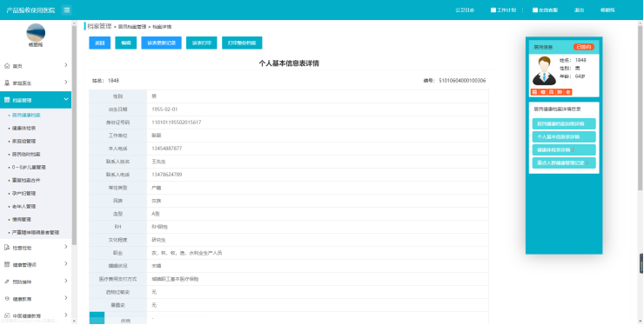Viewport: 644px width, 325px height.
Task: Click the orange 老 tag in resident card
Action: pos(568,92)
